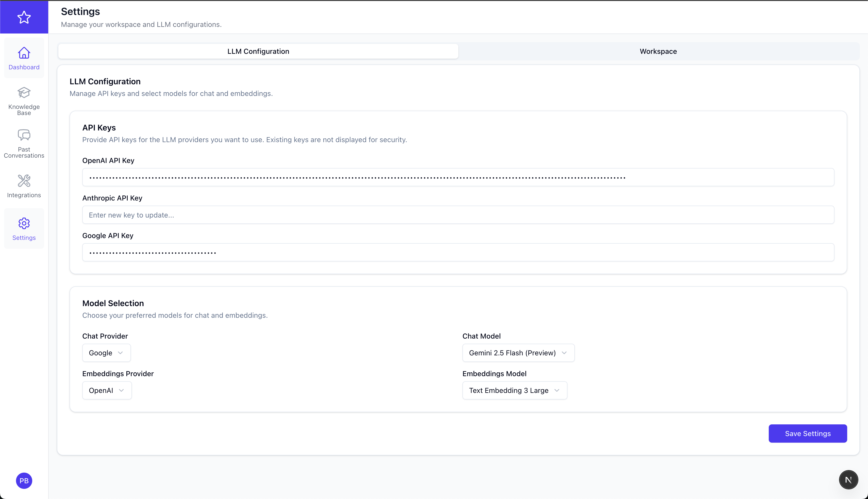This screenshot has width=868, height=499.
Task: Select the LLM Configuration tab
Action: [x=258, y=52]
